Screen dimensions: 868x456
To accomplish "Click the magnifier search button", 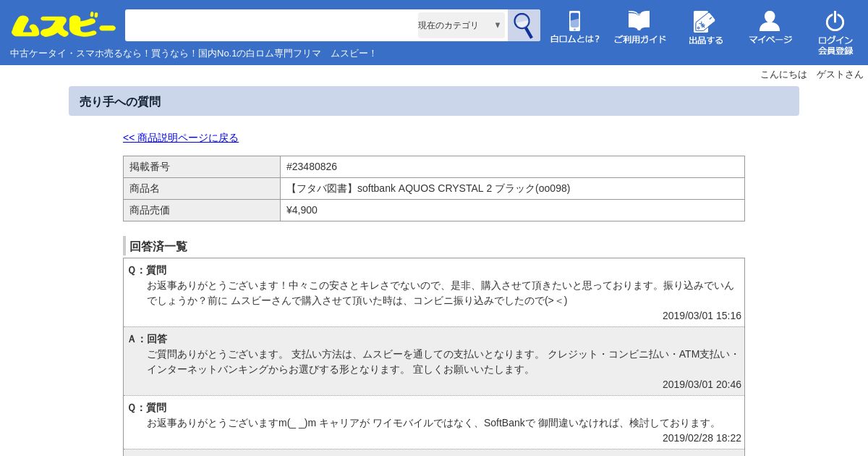I will pyautogui.click(x=524, y=25).
